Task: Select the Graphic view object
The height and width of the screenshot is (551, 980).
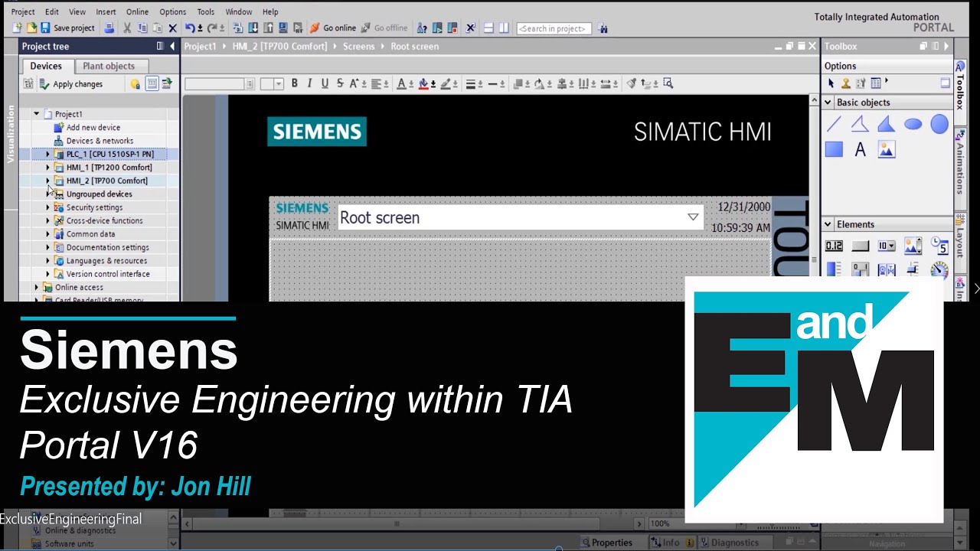Action: (x=886, y=150)
